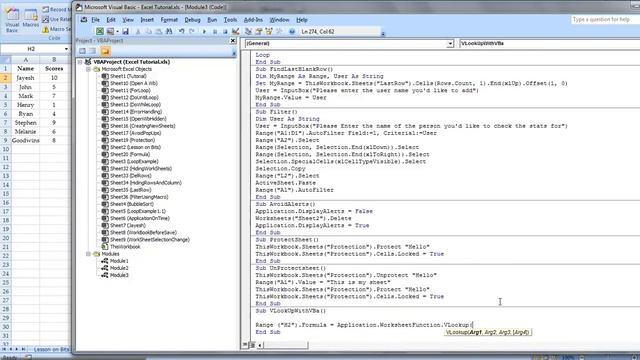
Task: Open the File menu
Action: coord(96,20)
